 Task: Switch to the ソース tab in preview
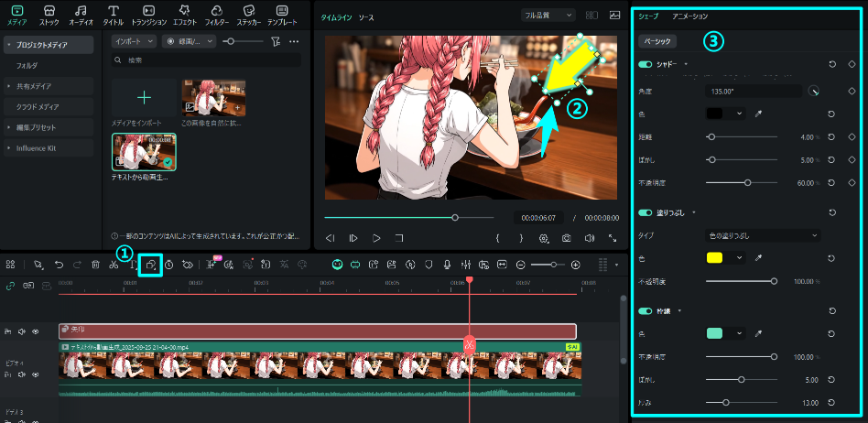pos(366,17)
